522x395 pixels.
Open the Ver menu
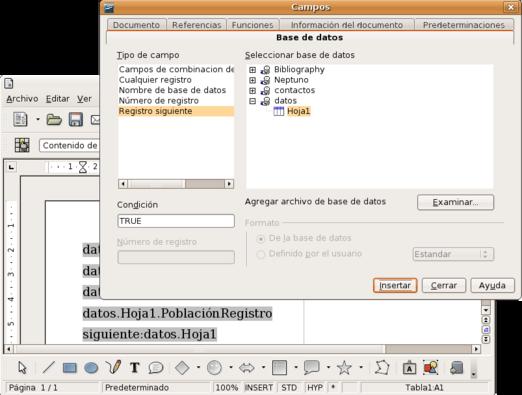[84, 99]
